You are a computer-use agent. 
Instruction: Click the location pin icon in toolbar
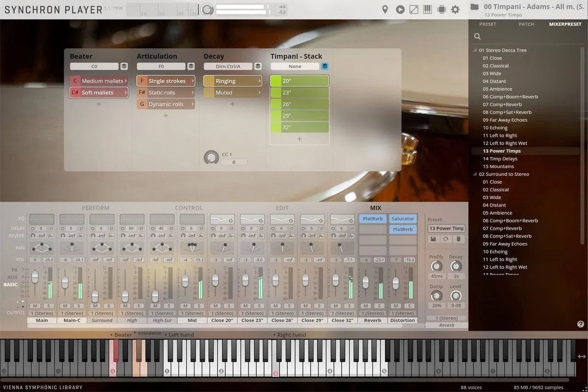click(x=385, y=9)
